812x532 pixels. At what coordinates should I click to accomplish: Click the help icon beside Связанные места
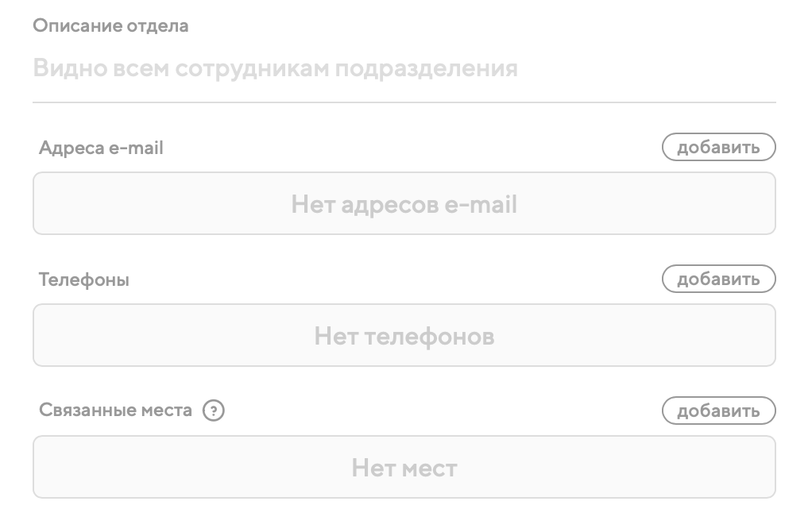[214, 411]
